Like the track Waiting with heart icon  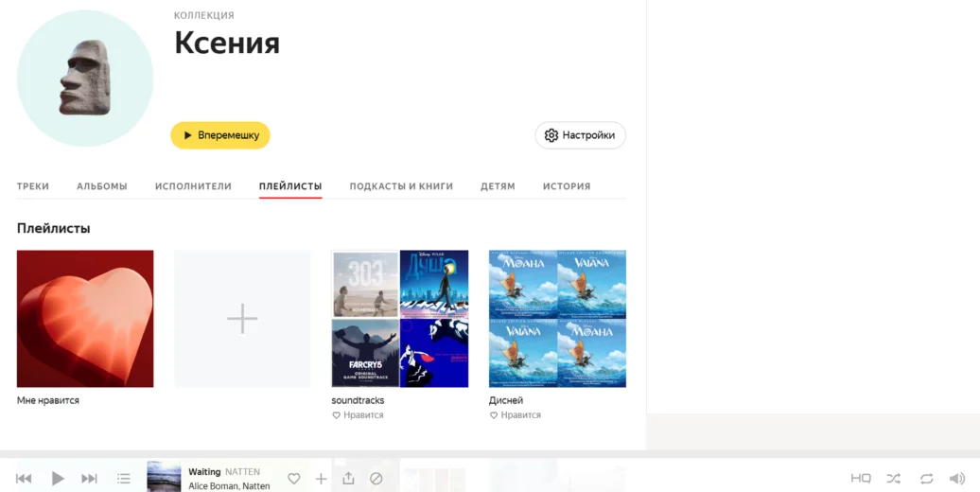(294, 479)
